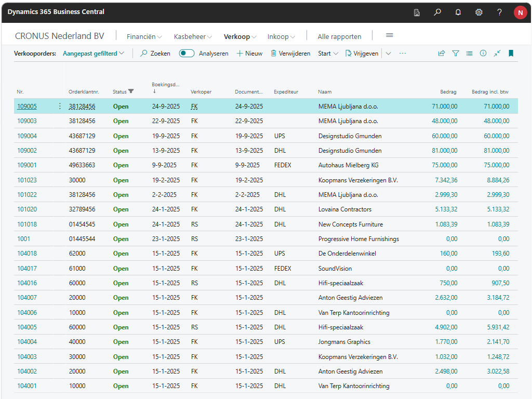
Task: Click the top bar search magnifier icon
Action: tap(437, 12)
